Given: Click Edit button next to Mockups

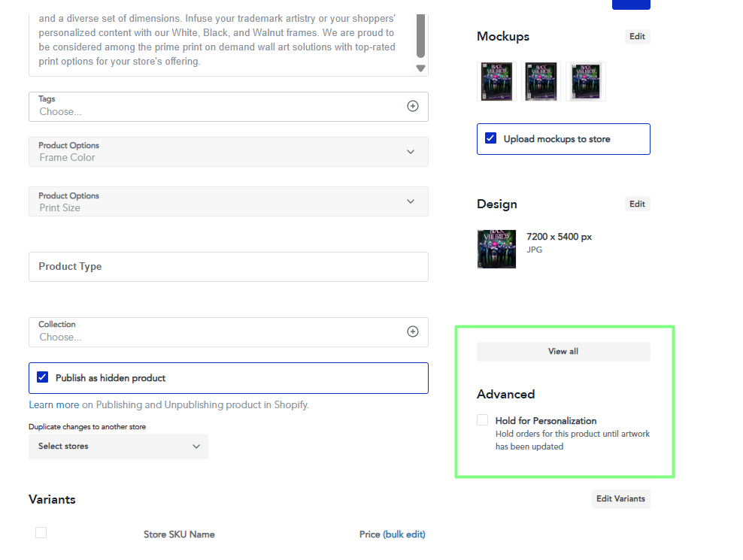Looking at the screenshot, I should (x=637, y=37).
